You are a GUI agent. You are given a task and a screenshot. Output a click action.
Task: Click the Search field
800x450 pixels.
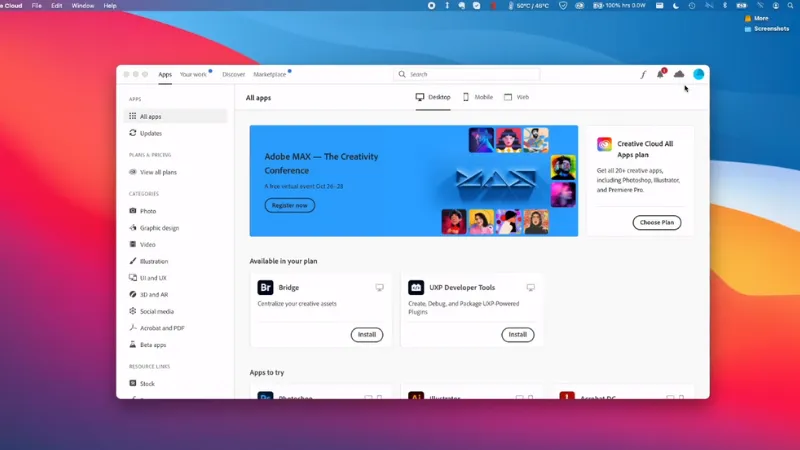pos(467,74)
